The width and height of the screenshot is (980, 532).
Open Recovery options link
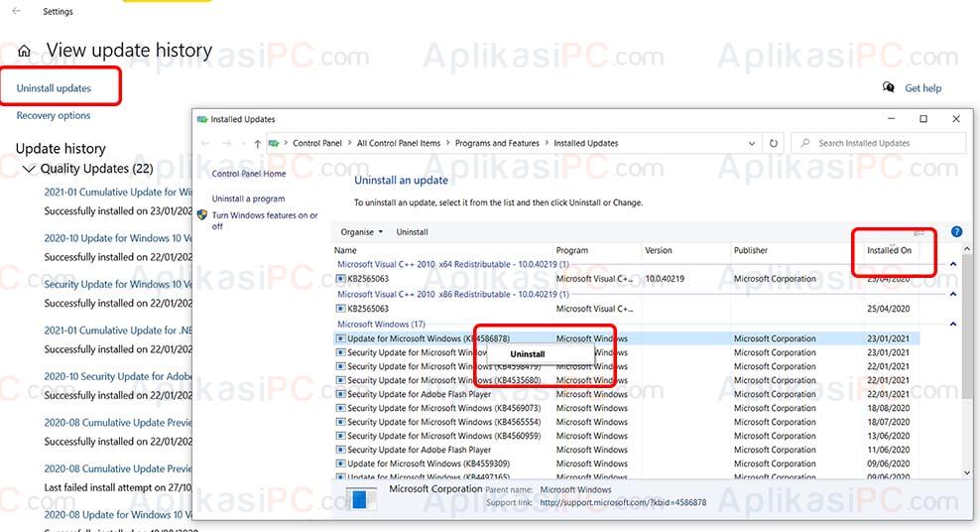point(54,116)
